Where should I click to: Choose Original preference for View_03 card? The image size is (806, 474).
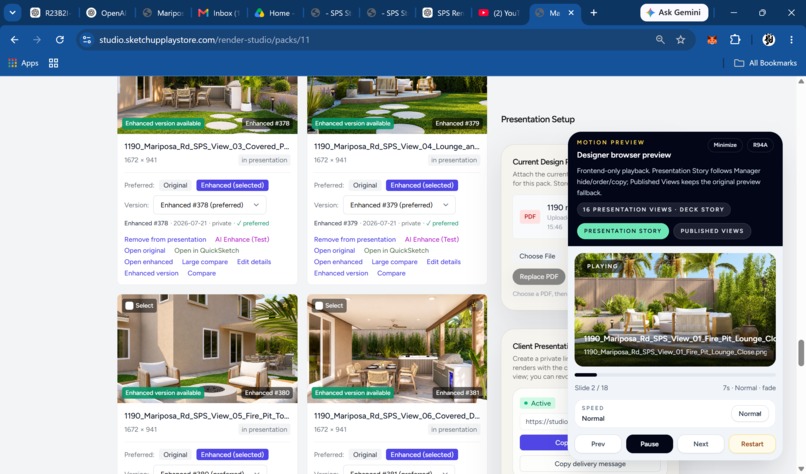coord(175,185)
